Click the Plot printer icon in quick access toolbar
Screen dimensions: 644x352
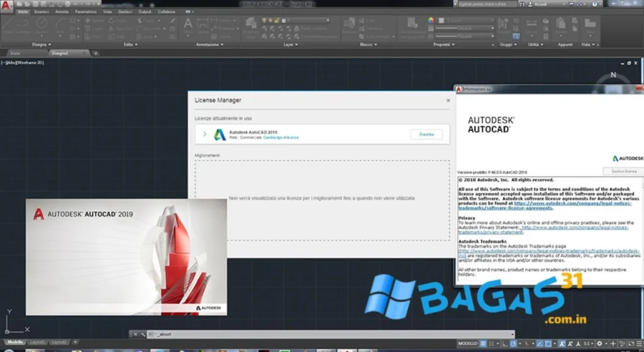click(x=68, y=4)
